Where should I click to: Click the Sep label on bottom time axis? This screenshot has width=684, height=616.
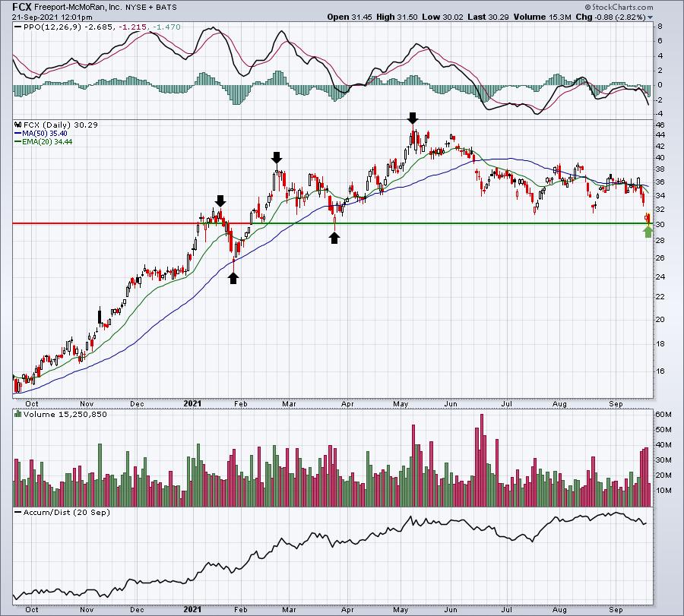click(x=616, y=609)
